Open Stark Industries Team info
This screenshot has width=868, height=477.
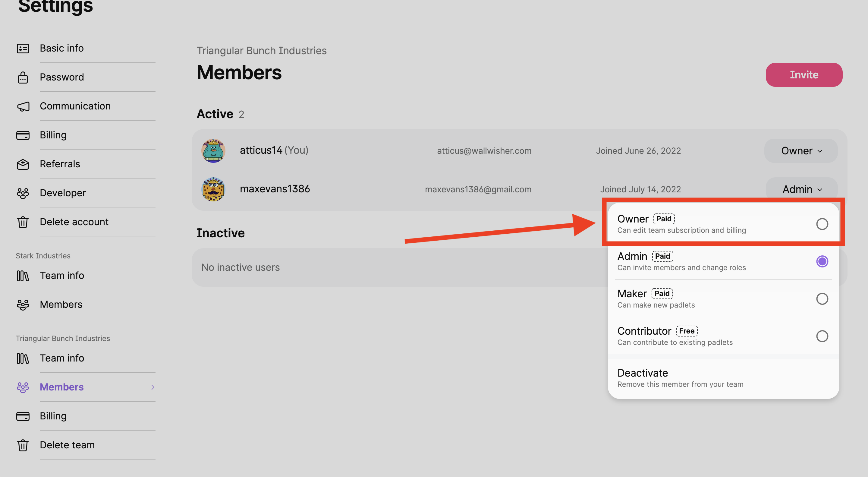[62, 276]
